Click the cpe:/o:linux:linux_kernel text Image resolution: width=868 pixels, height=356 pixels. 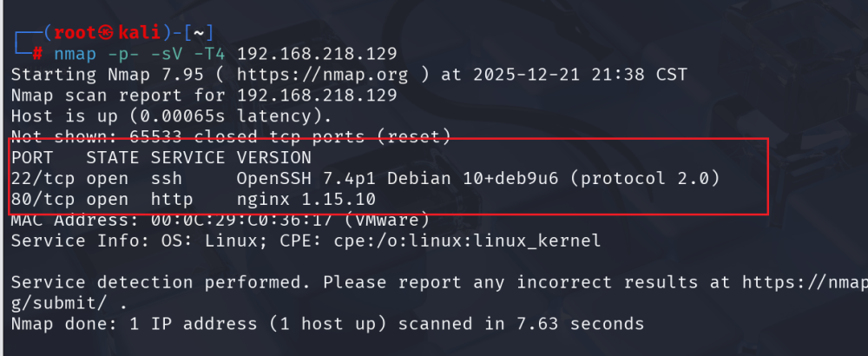467,241
